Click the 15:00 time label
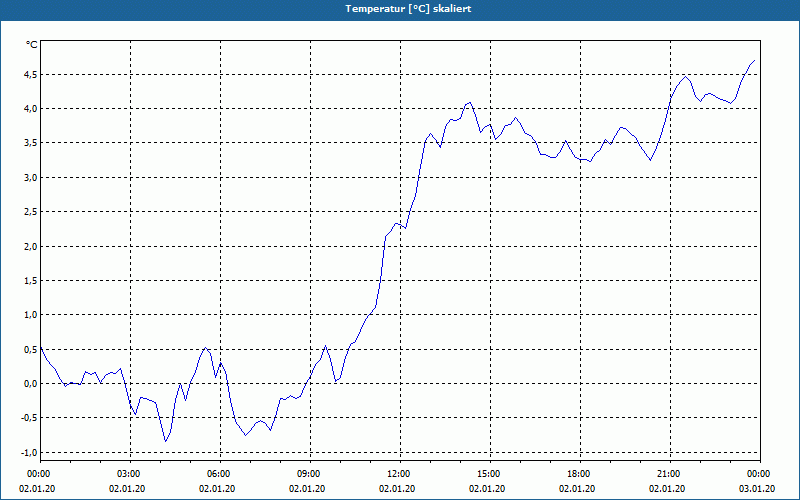 (490, 474)
